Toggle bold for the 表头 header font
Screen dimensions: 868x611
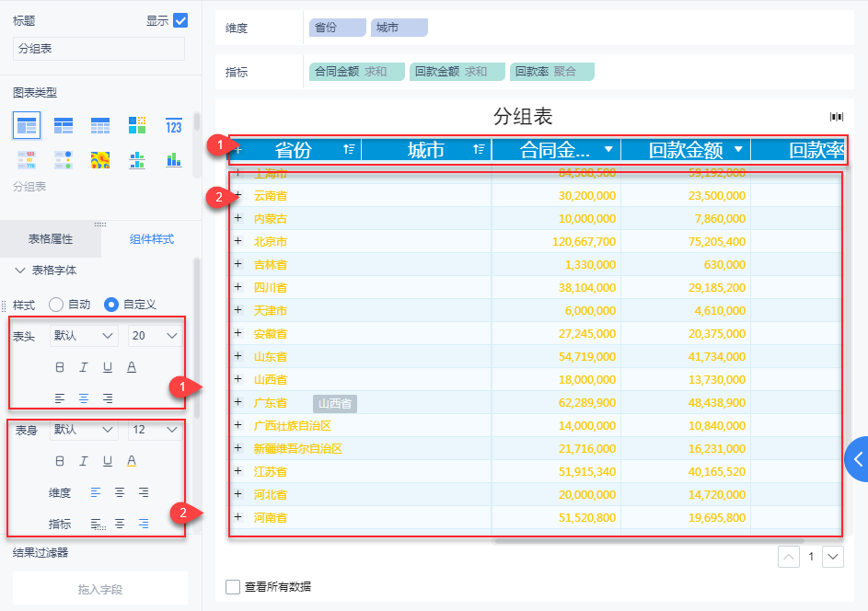tap(60, 367)
